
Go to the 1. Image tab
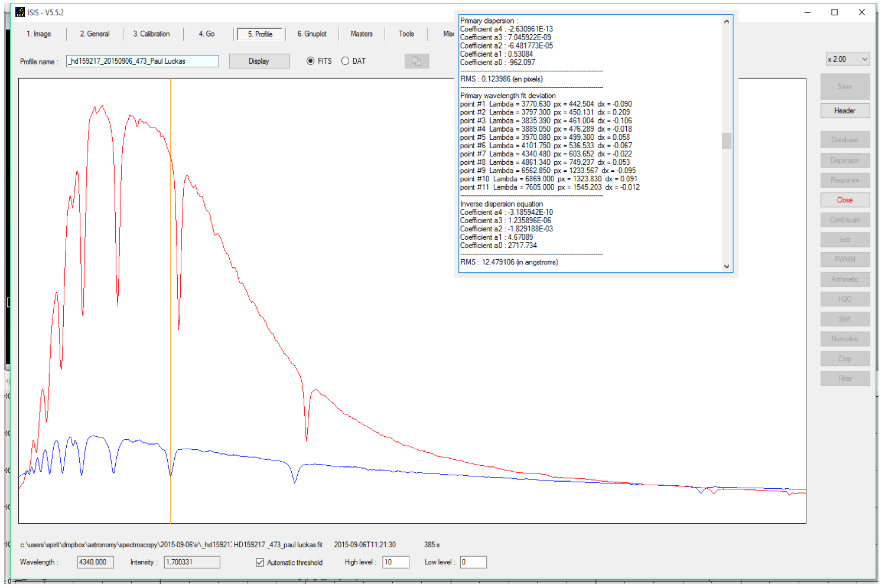pyautogui.click(x=39, y=34)
